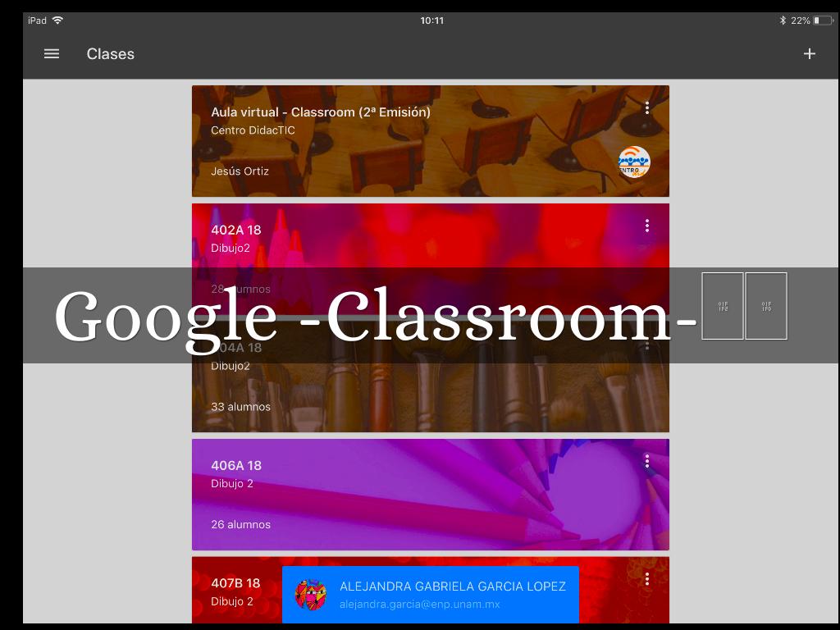Open the 402A 18 class
The height and width of the screenshot is (630, 840).
[236, 230]
